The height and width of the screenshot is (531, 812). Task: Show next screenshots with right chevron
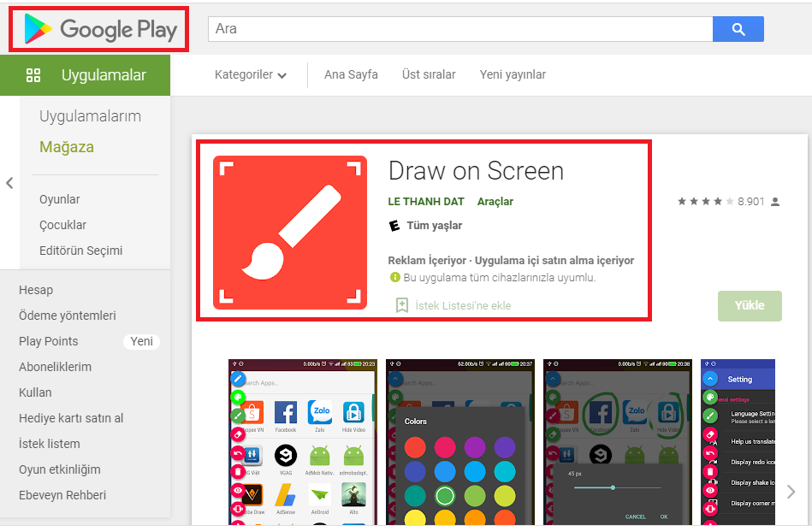[791, 492]
